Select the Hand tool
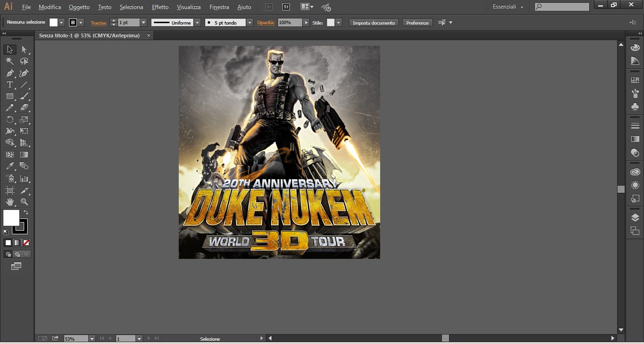This screenshot has height=344, width=644. 10,202
